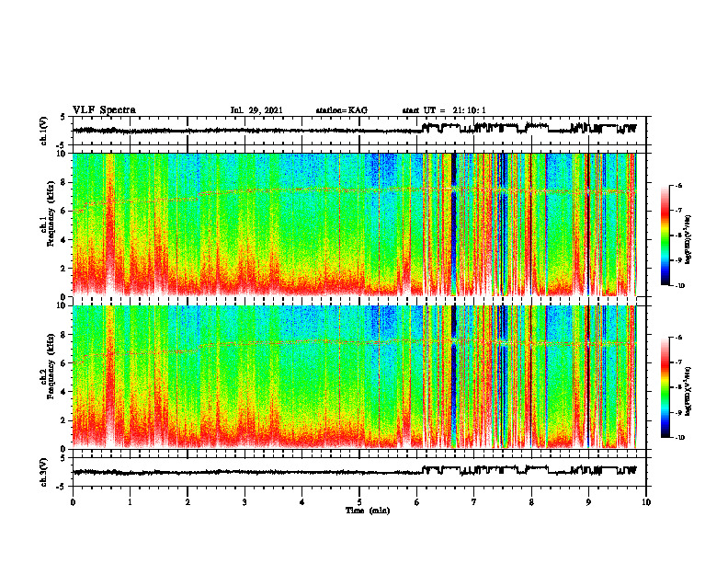The width and height of the screenshot is (728, 563).
Task: Click the "start UT = 21:10:1" text
Action: 444,110
